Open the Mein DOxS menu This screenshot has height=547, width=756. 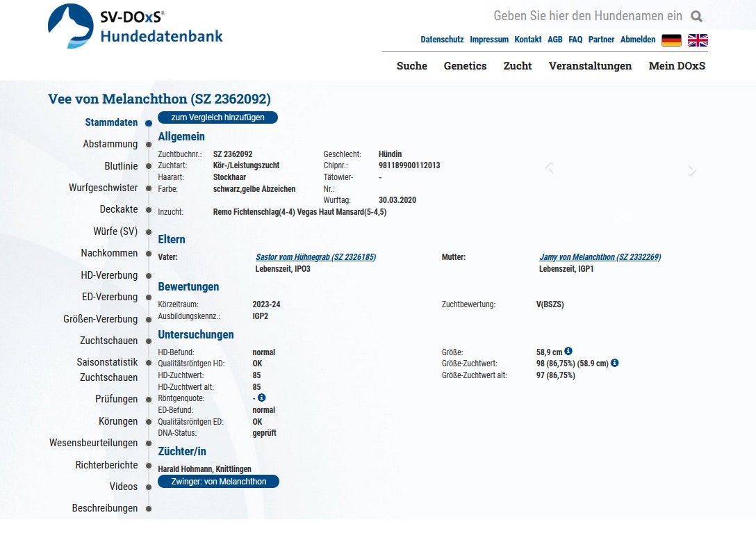pyautogui.click(x=677, y=66)
